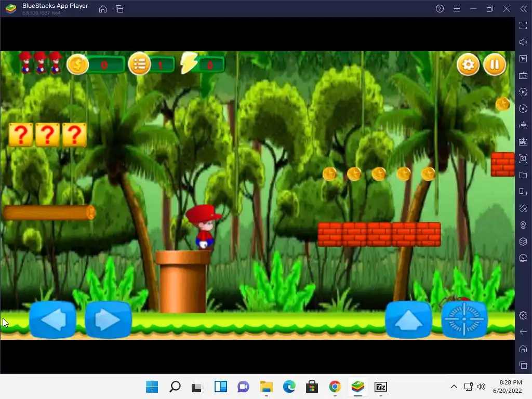The height and width of the screenshot is (399, 532).
Task: Move character left with blue arrow
Action: point(52,320)
